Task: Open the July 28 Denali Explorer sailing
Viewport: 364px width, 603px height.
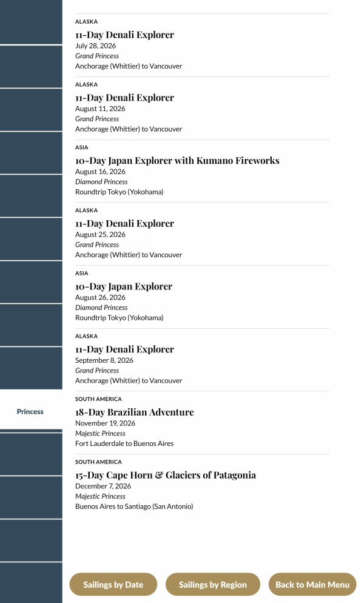Action: tap(124, 35)
